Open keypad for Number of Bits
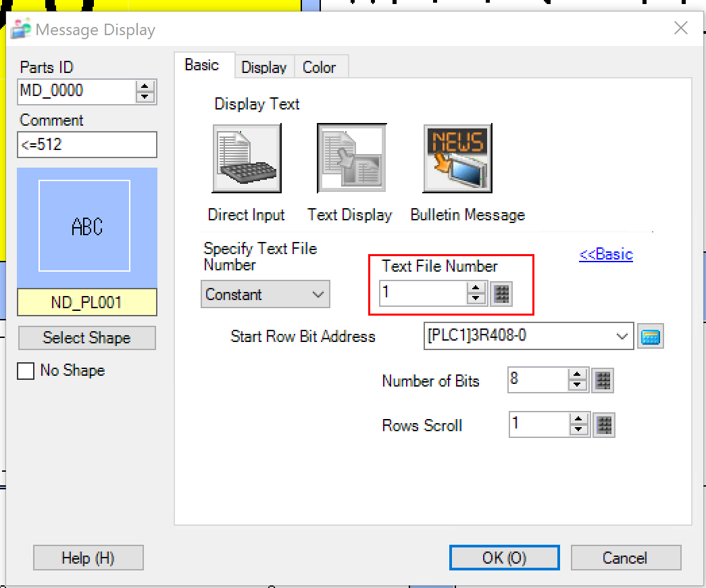 tap(603, 381)
